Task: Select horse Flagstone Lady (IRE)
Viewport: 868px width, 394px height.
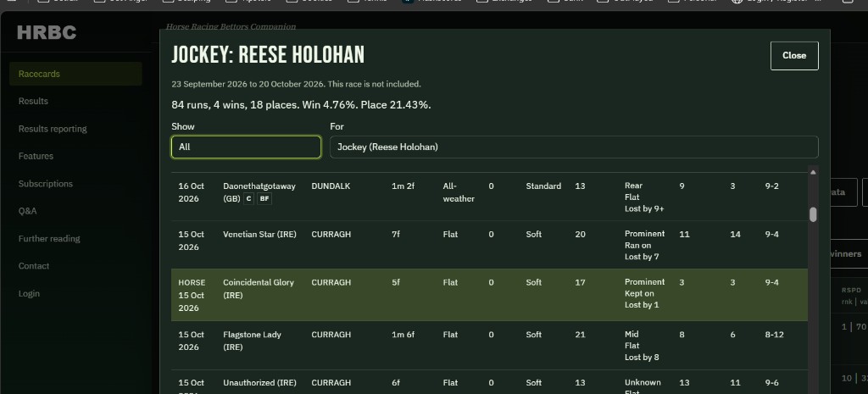Action: coord(252,341)
